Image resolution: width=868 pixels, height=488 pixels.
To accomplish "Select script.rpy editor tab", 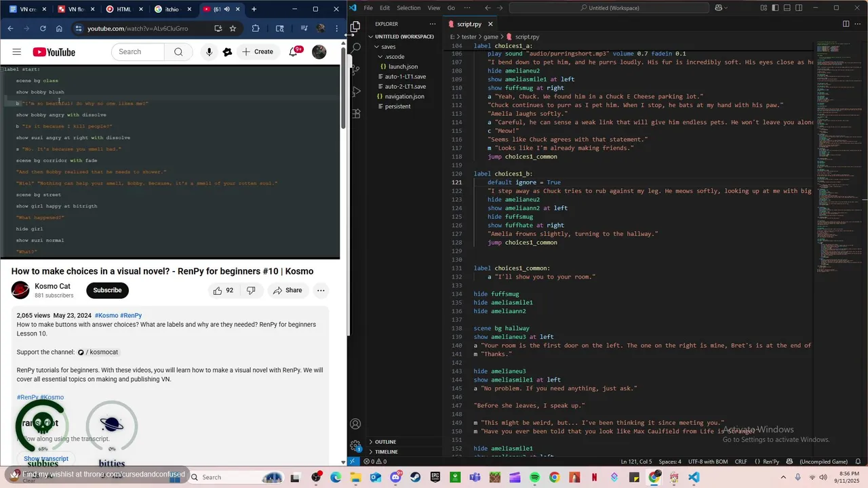I will pyautogui.click(x=469, y=24).
